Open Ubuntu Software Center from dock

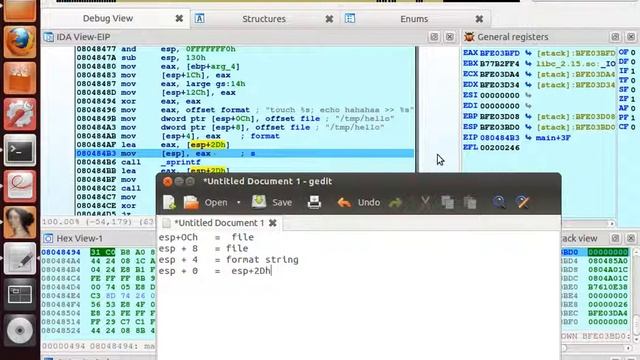[20, 78]
